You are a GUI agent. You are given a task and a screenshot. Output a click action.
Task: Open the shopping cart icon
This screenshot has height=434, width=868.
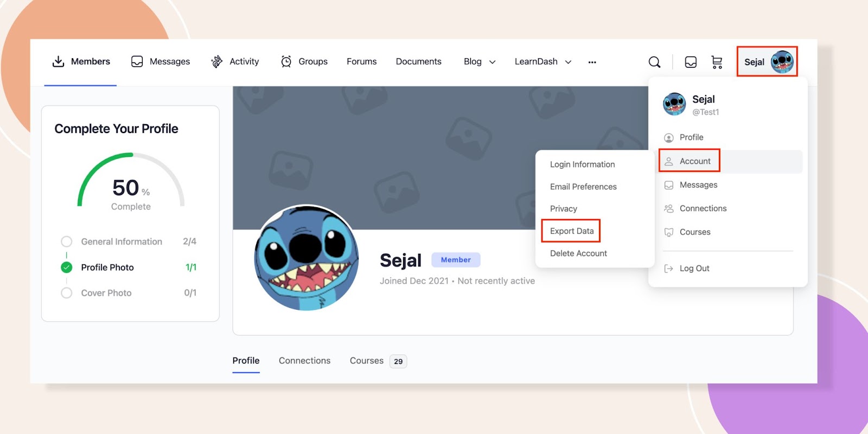click(717, 62)
